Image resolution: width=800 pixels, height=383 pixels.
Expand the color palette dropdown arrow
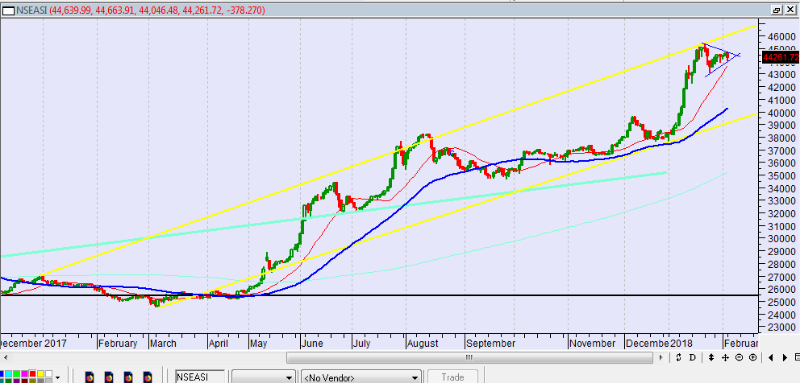coord(58,377)
